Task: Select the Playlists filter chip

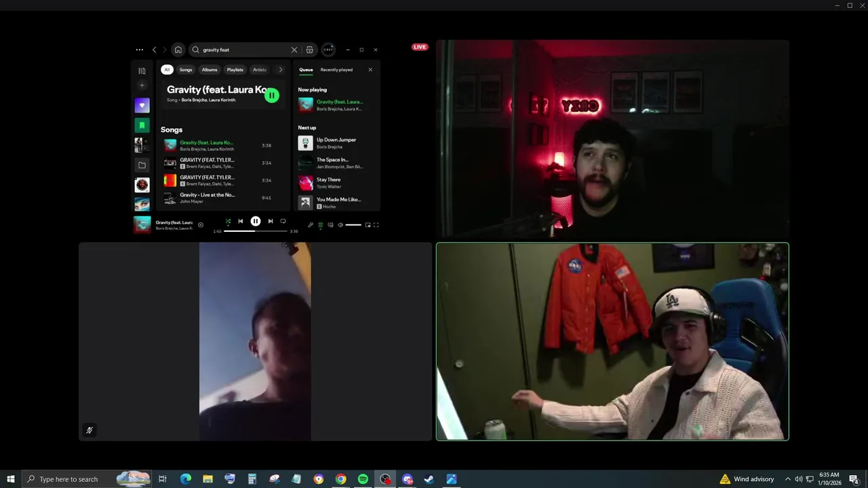Action: pos(235,70)
